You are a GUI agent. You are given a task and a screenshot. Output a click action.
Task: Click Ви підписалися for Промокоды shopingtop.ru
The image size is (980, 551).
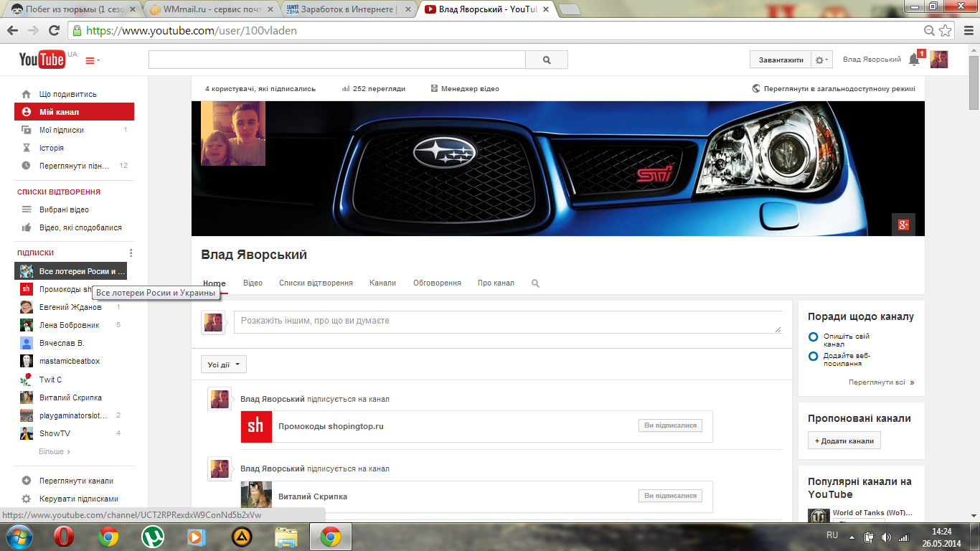pyautogui.click(x=670, y=425)
